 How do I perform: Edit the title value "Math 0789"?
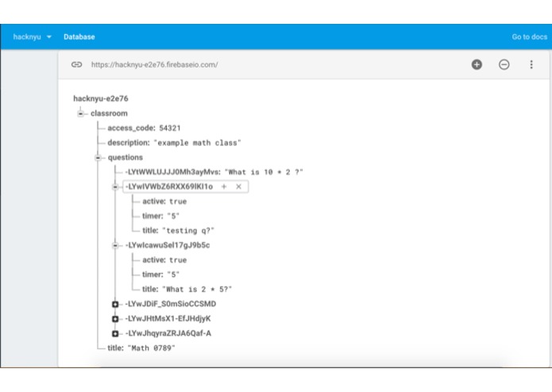151,348
